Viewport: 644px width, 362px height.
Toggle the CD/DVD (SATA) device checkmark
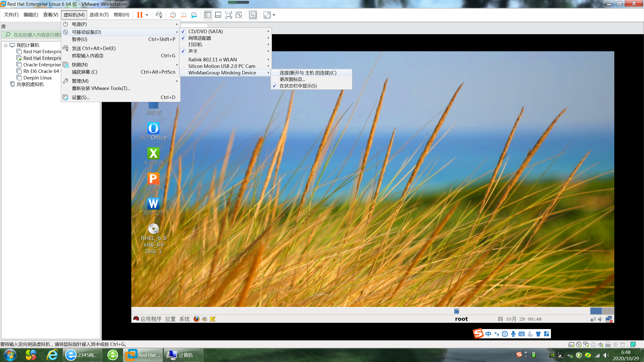[183, 31]
